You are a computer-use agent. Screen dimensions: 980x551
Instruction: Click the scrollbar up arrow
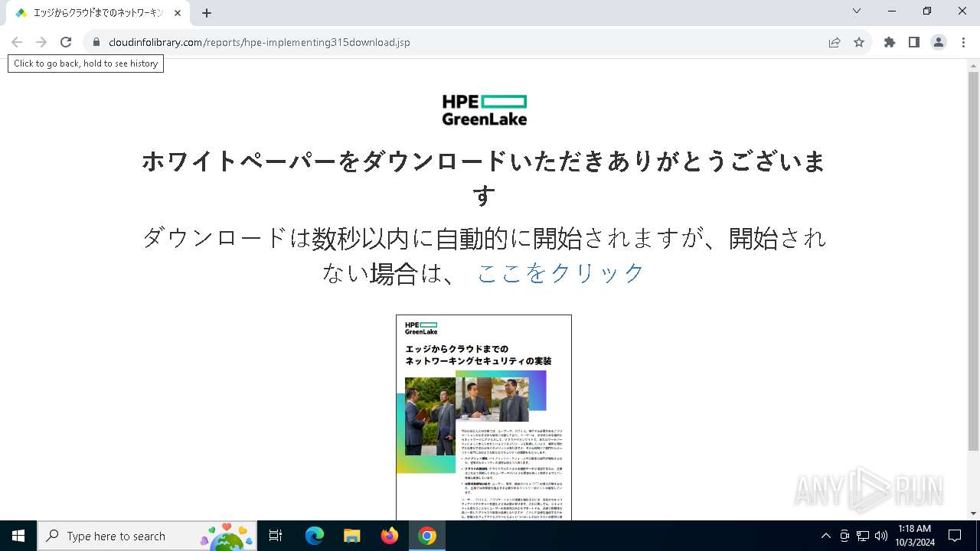[x=973, y=65]
